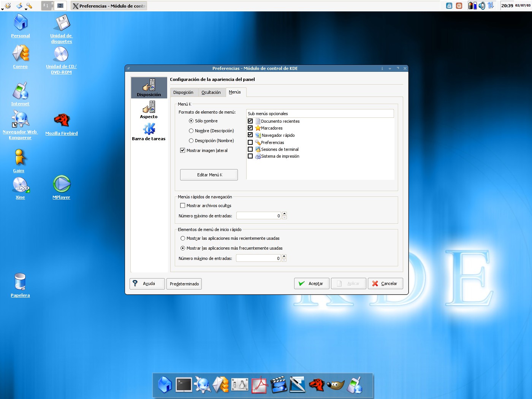The image size is (532, 399).
Task: Increase quick start maximum entries spinner
Action: 284,256
